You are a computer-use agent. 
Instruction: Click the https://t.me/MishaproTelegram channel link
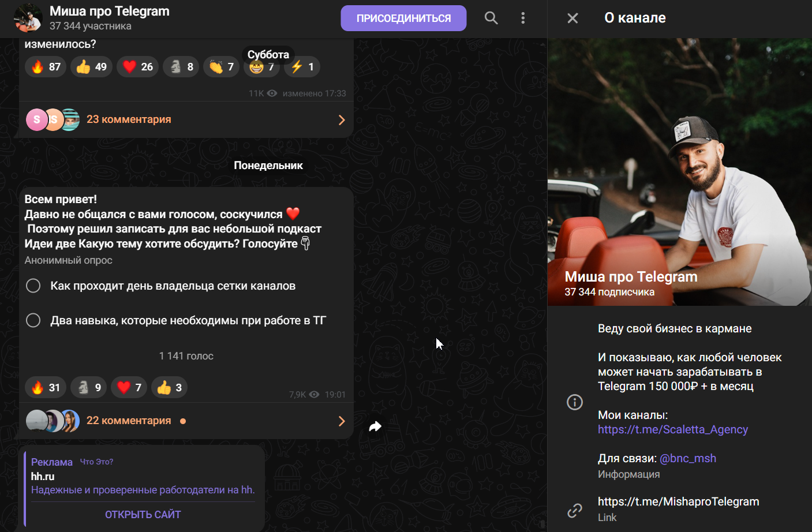[x=679, y=501]
